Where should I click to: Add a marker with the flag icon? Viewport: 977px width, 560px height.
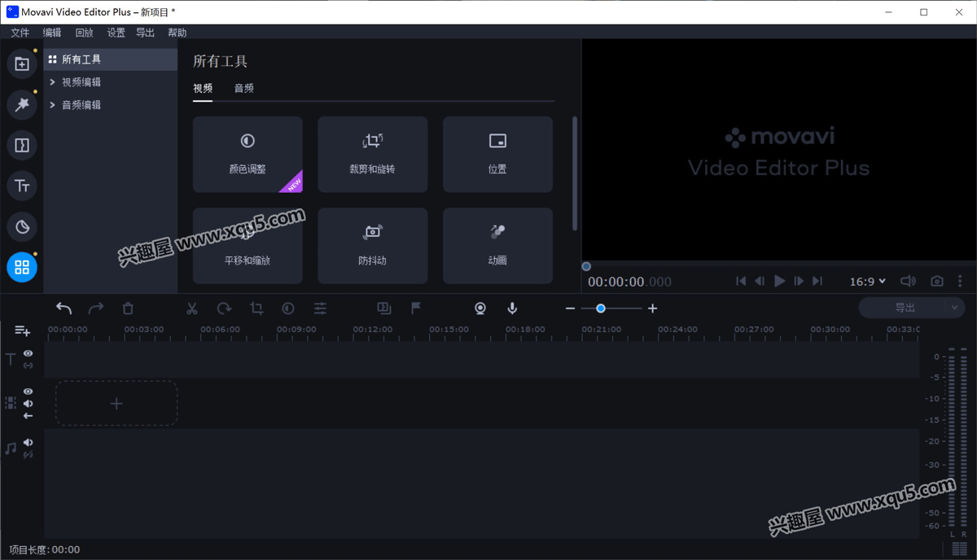coord(416,308)
